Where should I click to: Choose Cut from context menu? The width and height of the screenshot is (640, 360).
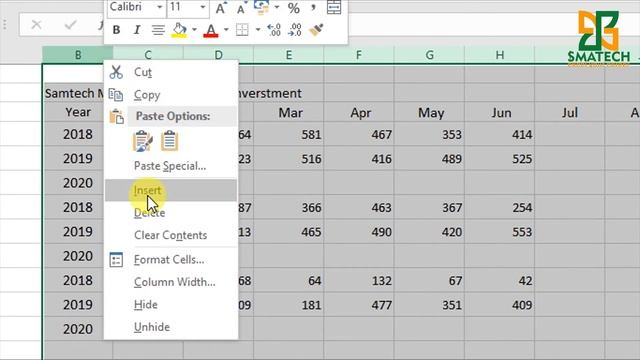coord(171,72)
